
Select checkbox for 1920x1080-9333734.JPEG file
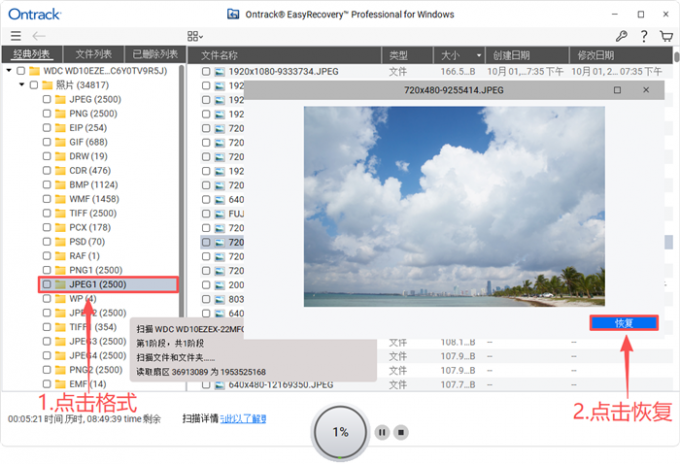click(x=205, y=72)
